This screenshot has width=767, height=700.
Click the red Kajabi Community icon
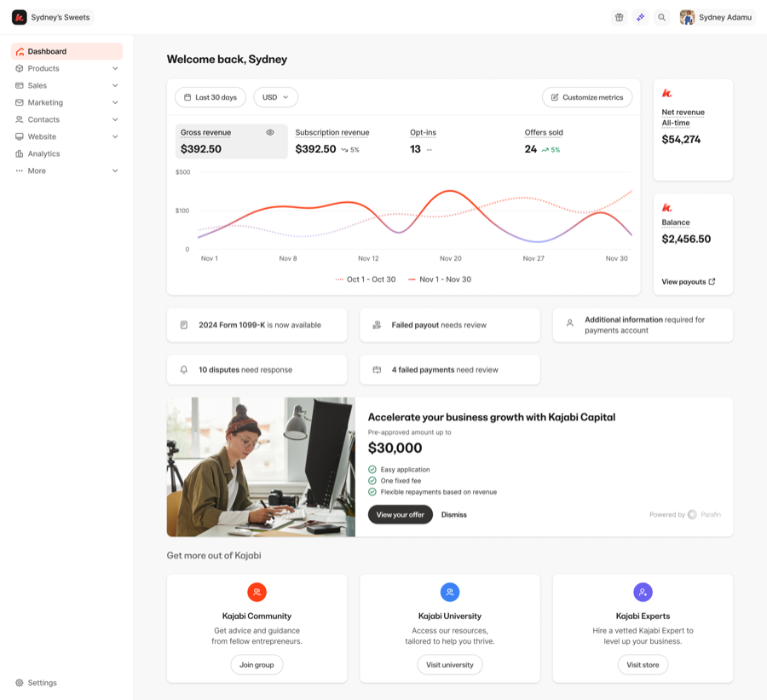pos(257,593)
